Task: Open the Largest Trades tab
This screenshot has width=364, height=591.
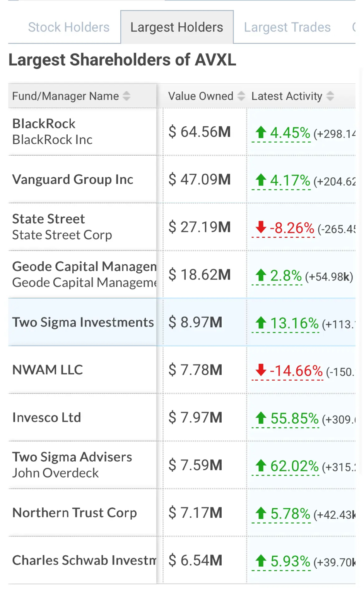Action: (287, 27)
